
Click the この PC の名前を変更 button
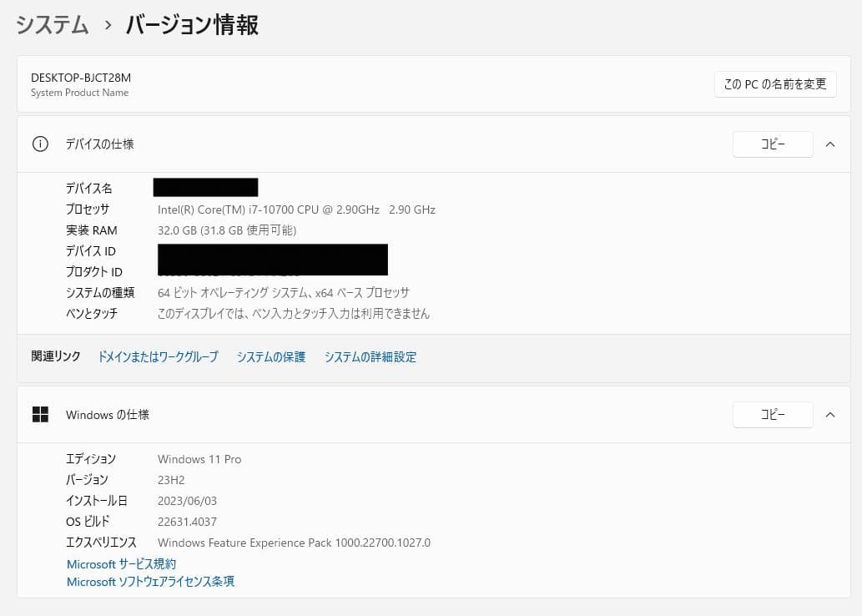tap(775, 84)
